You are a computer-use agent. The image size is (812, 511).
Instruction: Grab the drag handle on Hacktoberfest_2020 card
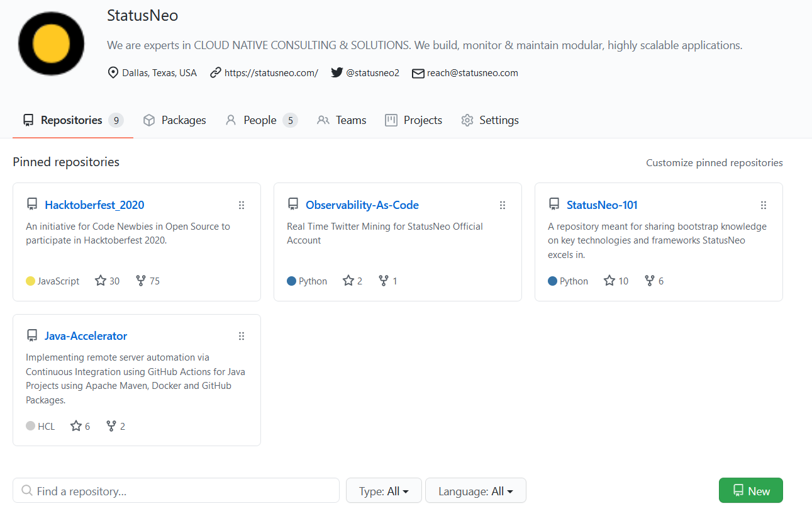click(242, 205)
